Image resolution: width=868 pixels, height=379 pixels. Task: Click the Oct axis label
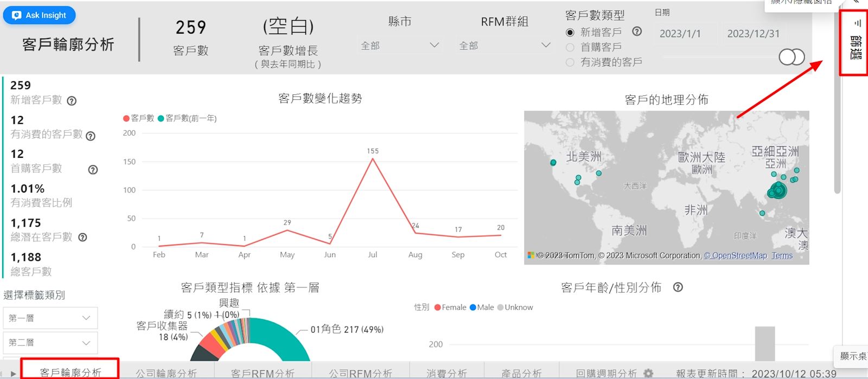[501, 255]
